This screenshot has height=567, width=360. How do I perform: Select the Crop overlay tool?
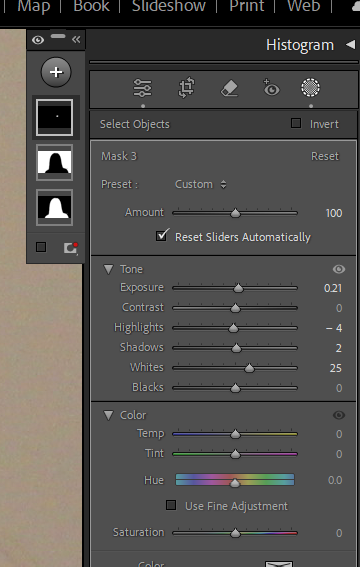(x=187, y=88)
